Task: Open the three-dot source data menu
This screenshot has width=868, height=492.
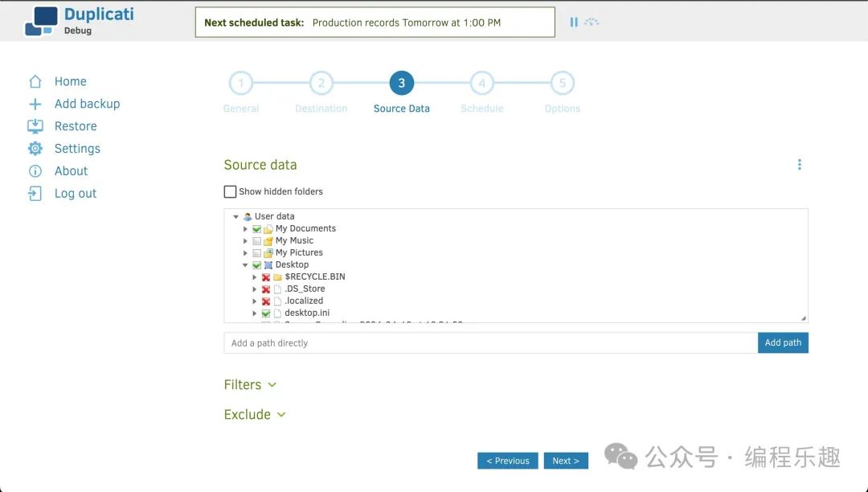Action: pos(799,165)
